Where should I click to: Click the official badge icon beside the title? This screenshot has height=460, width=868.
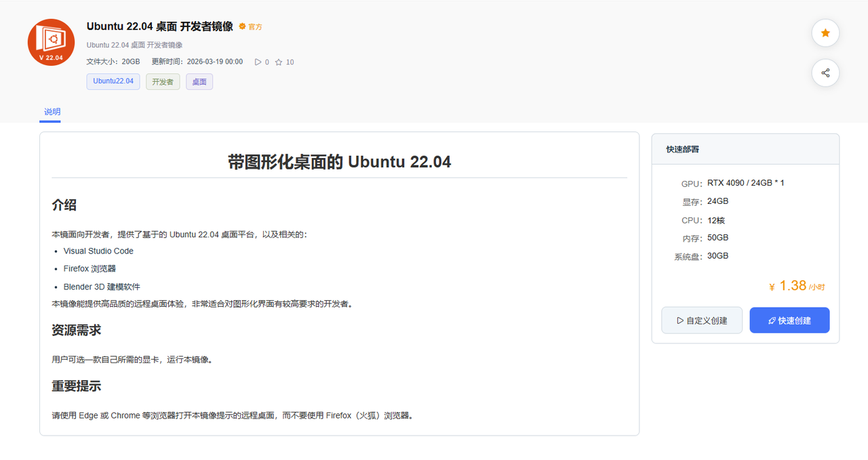[x=242, y=26]
